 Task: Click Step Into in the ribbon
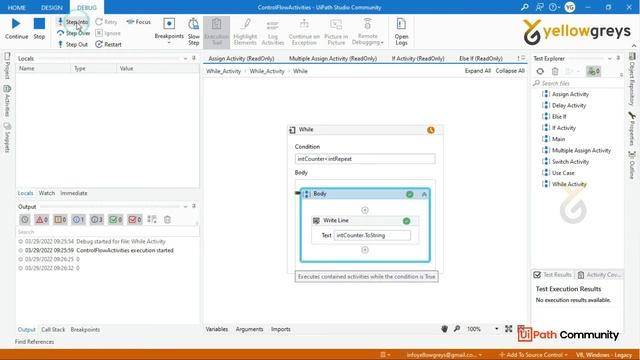(x=73, y=22)
